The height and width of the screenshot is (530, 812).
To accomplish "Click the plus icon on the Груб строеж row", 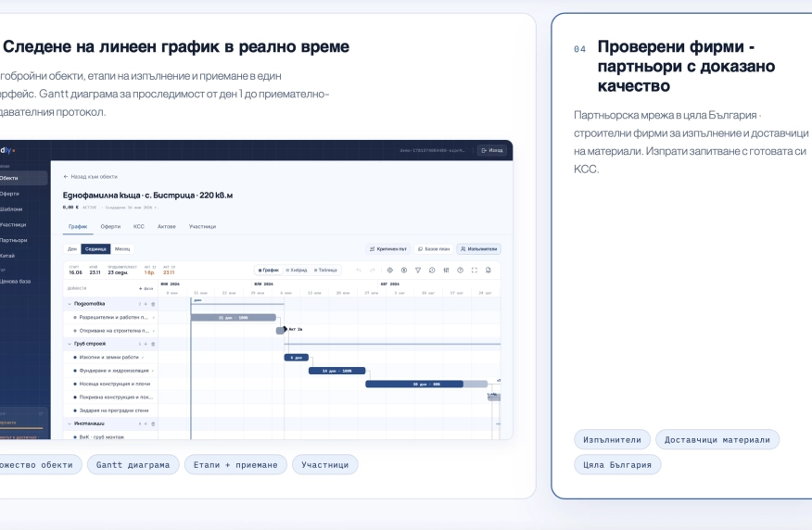I will coord(146,344).
